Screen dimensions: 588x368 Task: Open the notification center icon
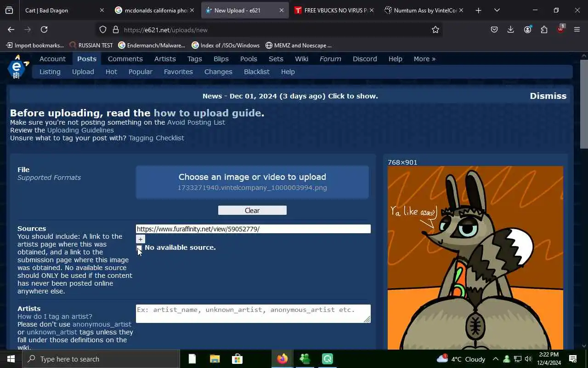coord(573,359)
